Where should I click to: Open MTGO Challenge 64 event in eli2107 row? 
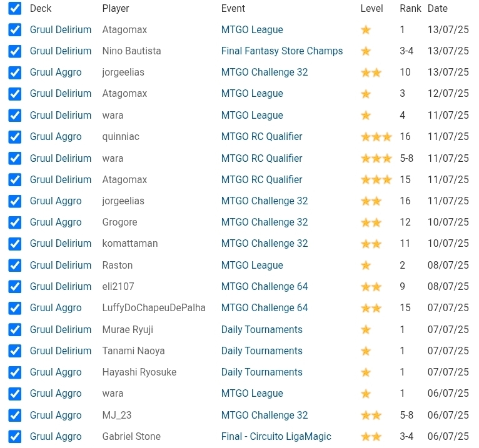click(x=265, y=287)
